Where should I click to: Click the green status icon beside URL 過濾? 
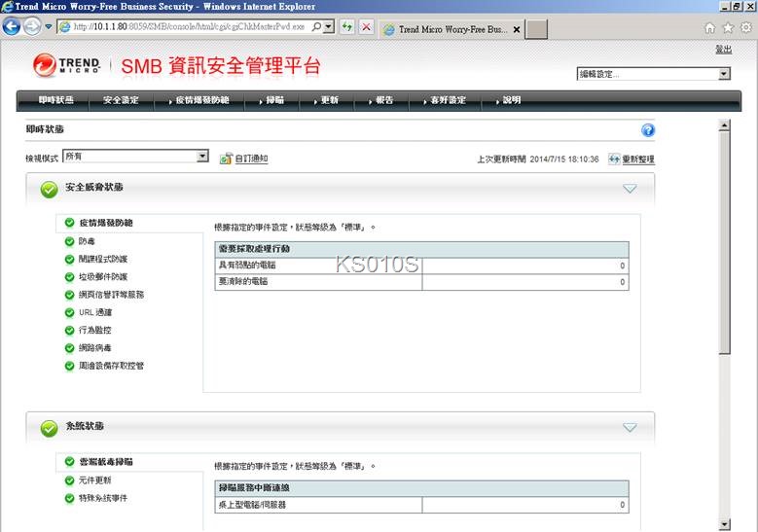pos(70,312)
